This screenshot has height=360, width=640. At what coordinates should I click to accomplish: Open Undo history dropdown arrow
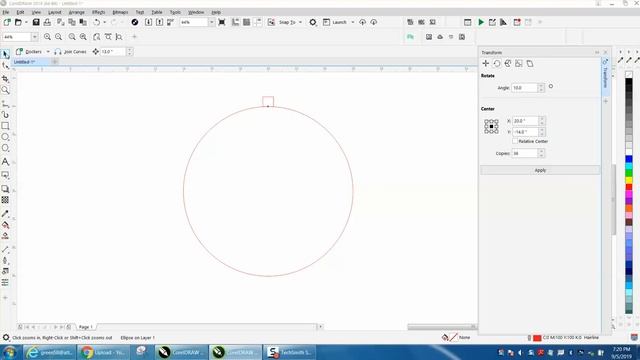pos(104,22)
